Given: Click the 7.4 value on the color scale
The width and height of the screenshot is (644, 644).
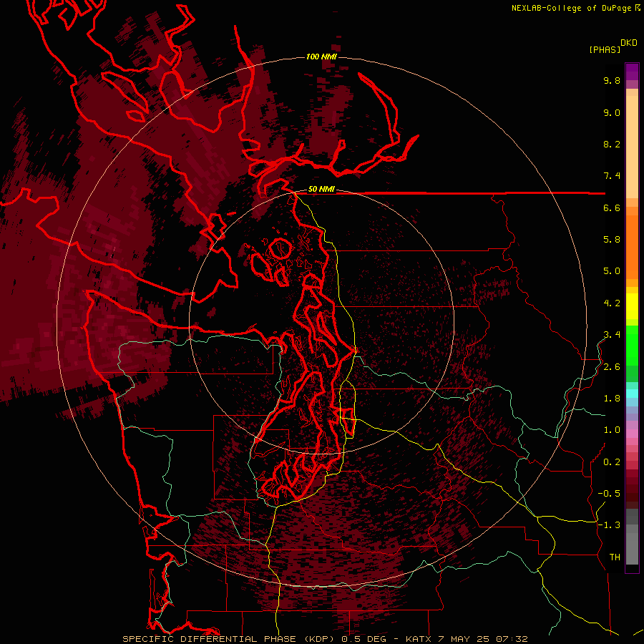Looking at the screenshot, I should (612, 176).
